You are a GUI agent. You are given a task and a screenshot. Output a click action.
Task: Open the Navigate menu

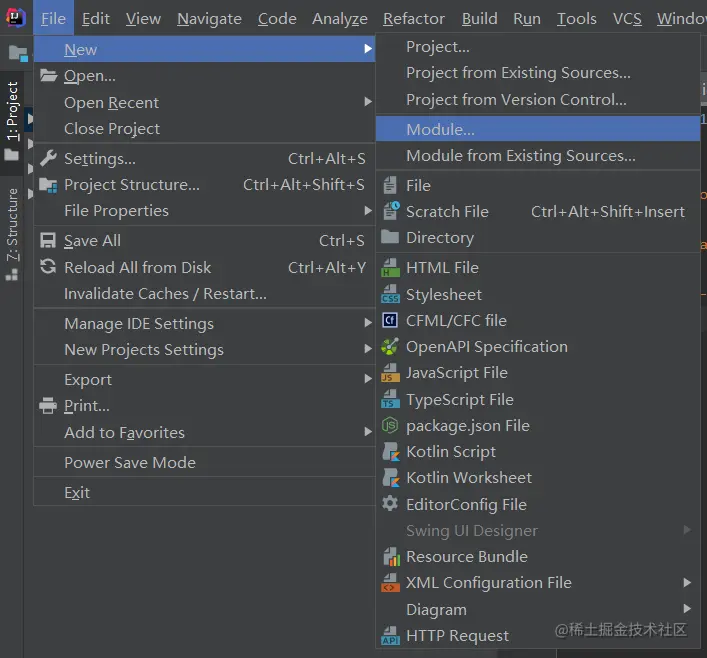209,18
